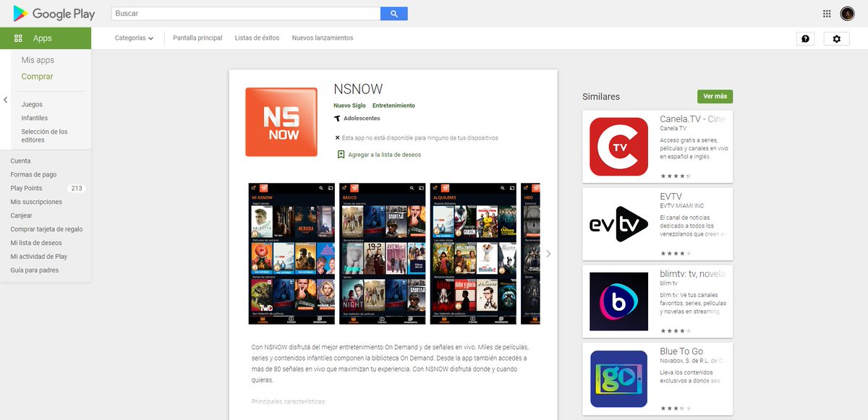The image size is (868, 420).
Task: Click the Canela.TV app icon
Action: click(x=619, y=147)
